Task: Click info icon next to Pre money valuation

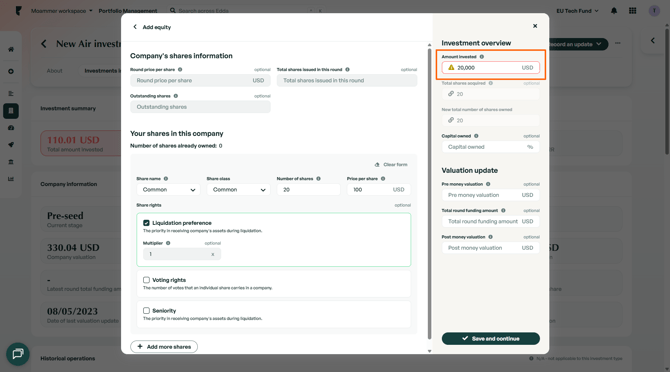Action: click(488, 184)
